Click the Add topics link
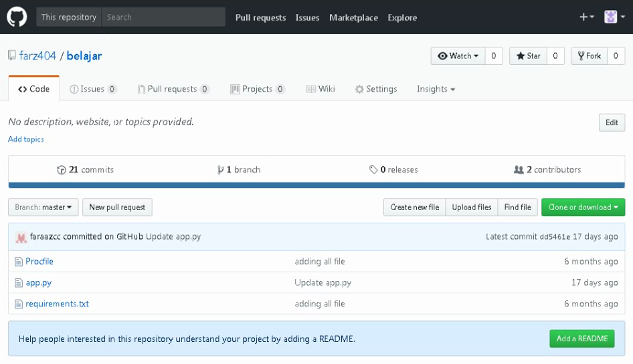 (x=26, y=139)
